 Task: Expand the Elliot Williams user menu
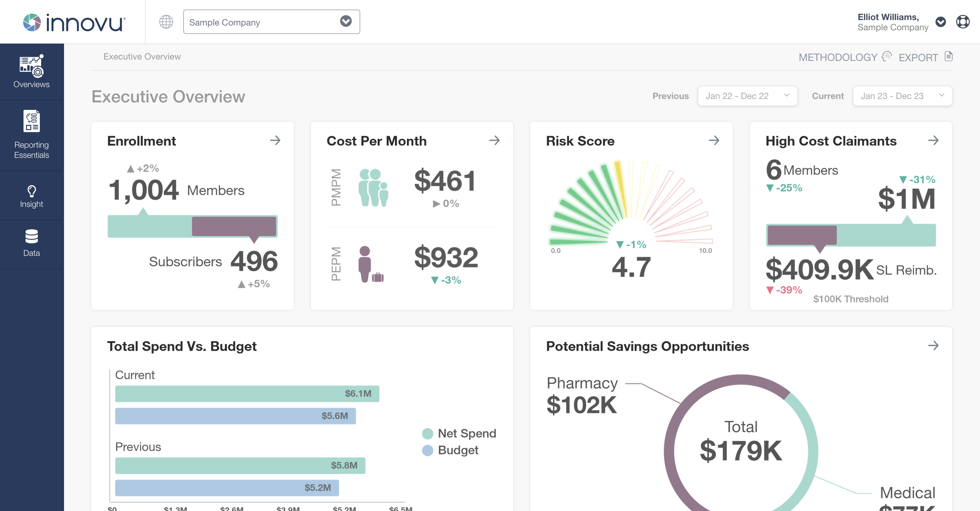coord(941,22)
